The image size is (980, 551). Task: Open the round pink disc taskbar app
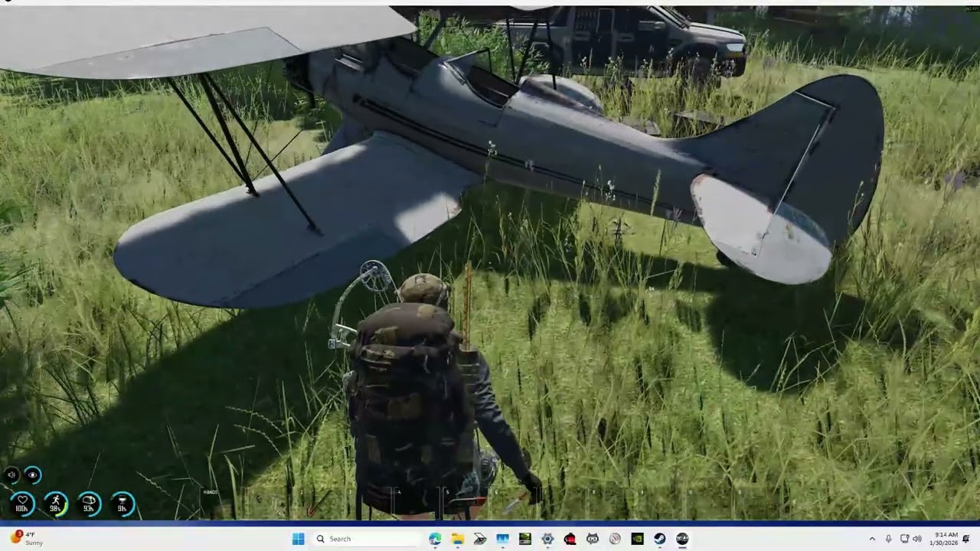pyautogui.click(x=615, y=539)
